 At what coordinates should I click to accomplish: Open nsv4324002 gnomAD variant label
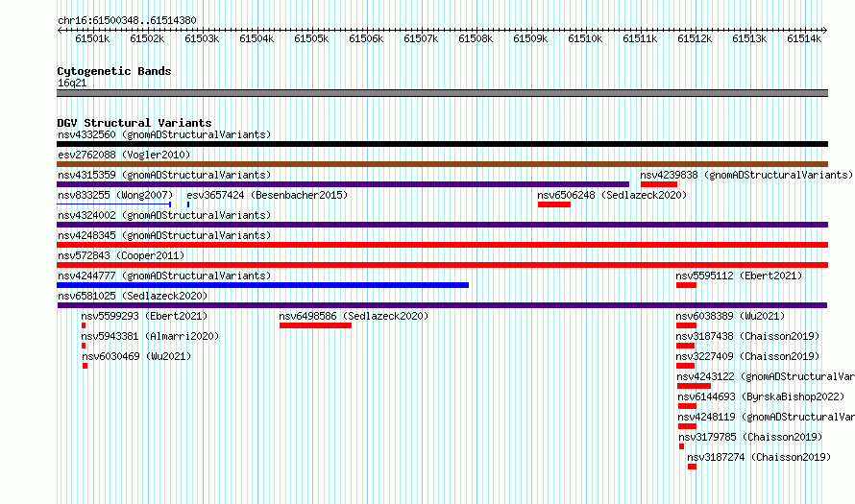164,215
